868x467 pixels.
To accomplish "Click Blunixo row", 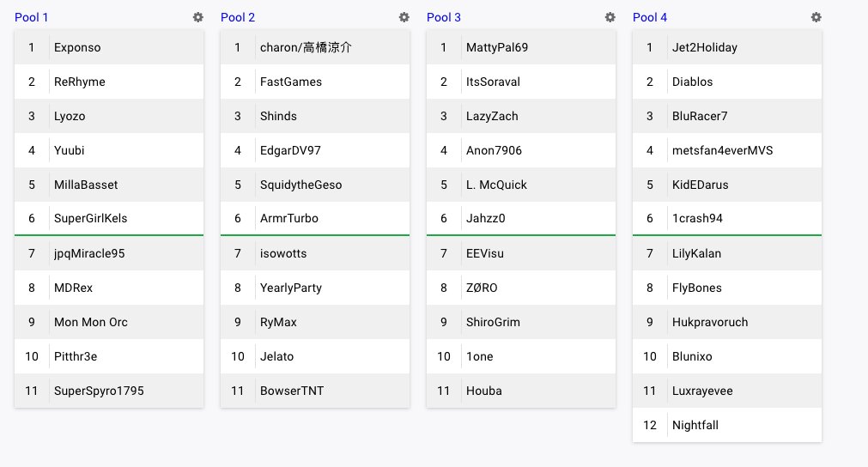I will [x=727, y=356].
